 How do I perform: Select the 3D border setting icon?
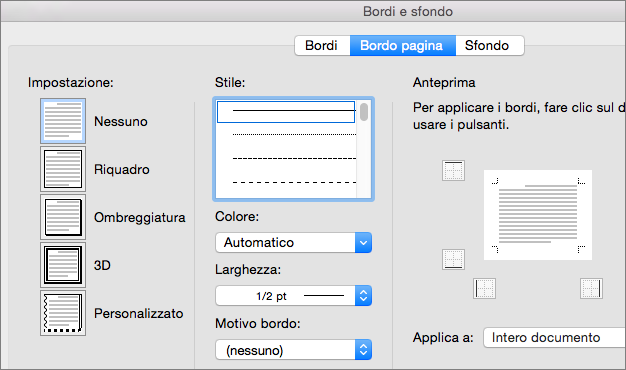point(63,265)
